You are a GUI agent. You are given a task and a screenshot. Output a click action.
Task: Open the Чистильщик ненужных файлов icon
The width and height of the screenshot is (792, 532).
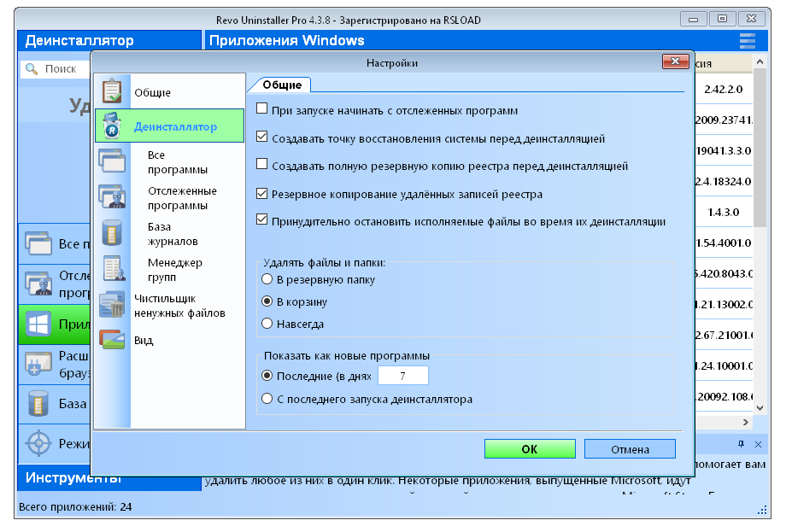[x=112, y=304]
